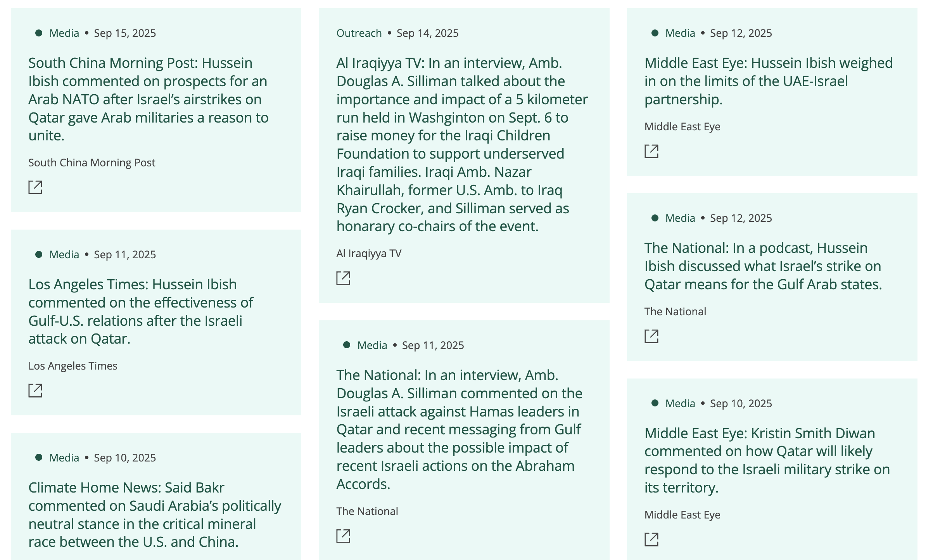Open Al Iraqiyya TV Silliman interview headline

[x=461, y=144]
